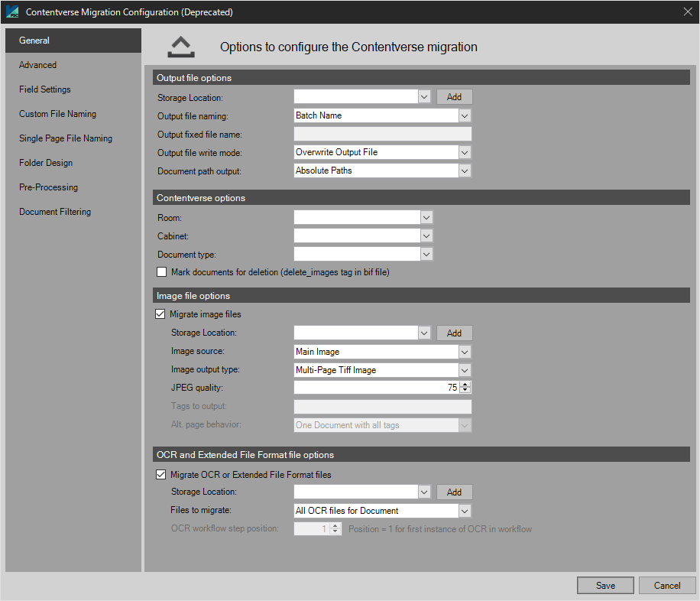
Task: Close the Contentverse Migration Configuration window
Action: (x=688, y=11)
